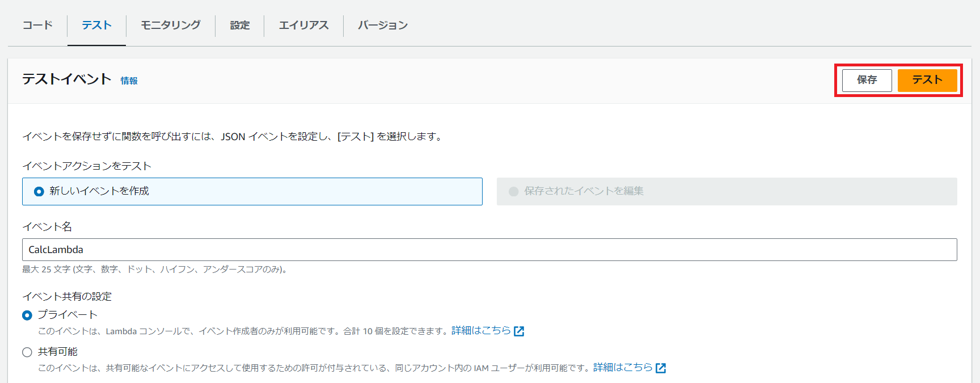980x383 pixels.
Task: Switch to the バージョン tab
Action: (x=382, y=25)
